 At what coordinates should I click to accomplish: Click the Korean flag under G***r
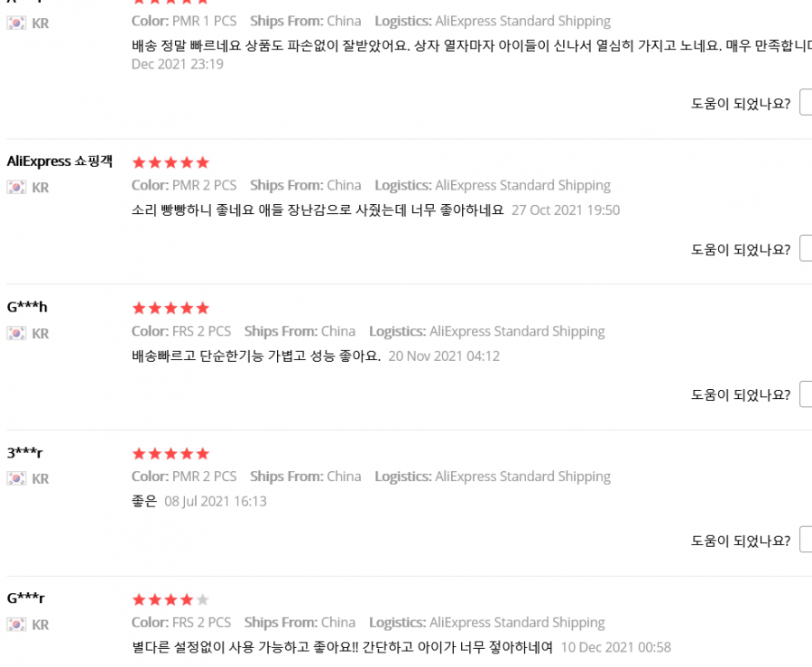(x=16, y=625)
